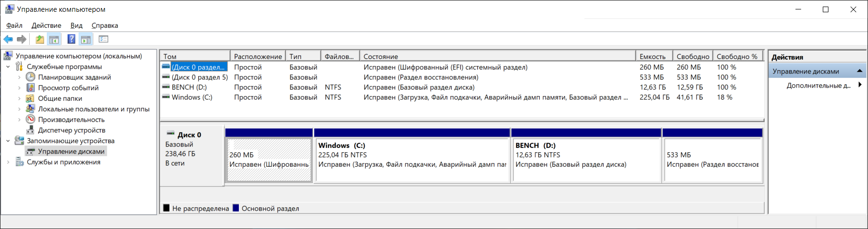Select Диспетчер устройств in the tree

pyautogui.click(x=71, y=130)
